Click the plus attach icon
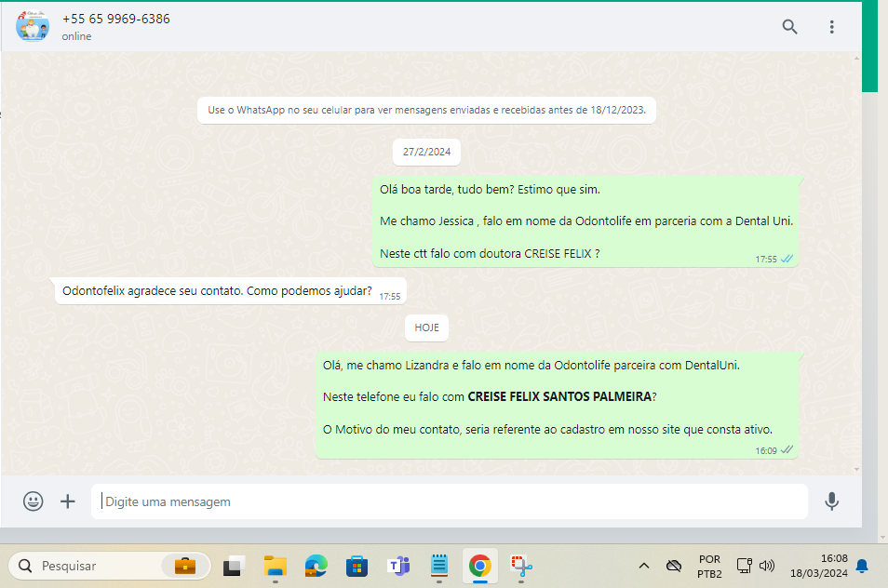 tap(68, 501)
